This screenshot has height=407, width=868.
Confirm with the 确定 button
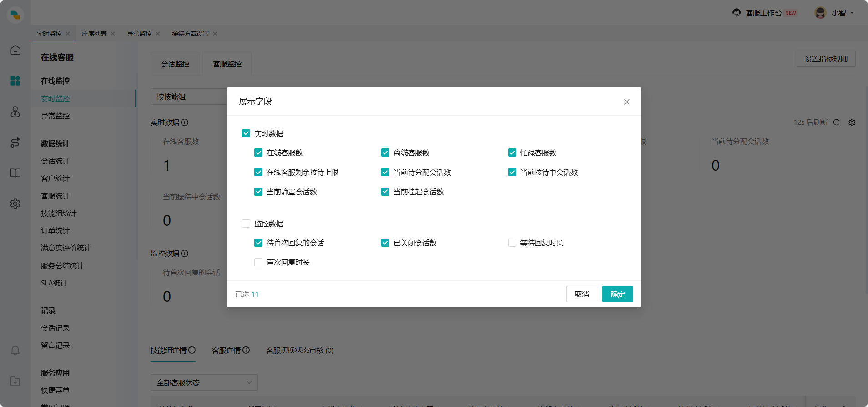click(618, 294)
